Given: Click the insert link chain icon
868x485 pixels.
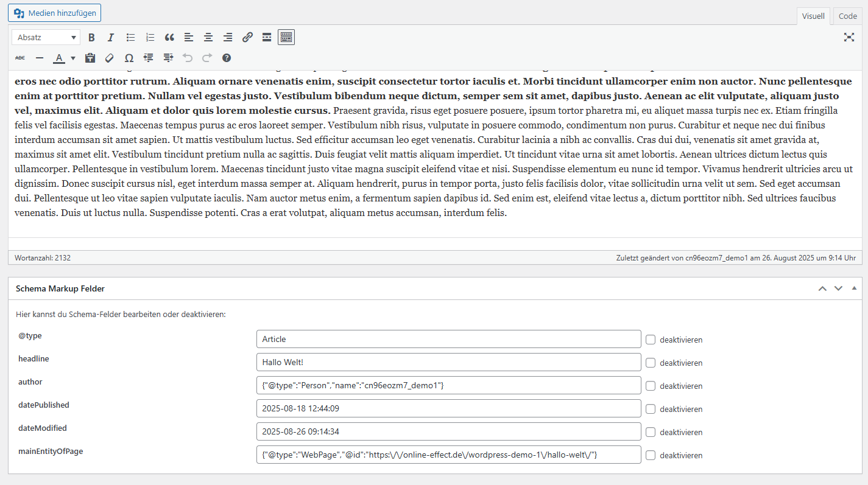Looking at the screenshot, I should pos(247,38).
